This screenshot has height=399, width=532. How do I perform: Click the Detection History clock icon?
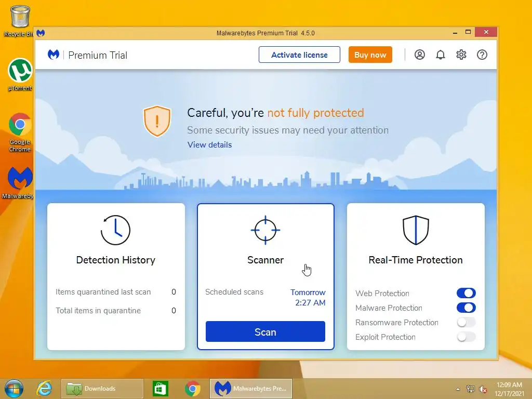(x=116, y=230)
